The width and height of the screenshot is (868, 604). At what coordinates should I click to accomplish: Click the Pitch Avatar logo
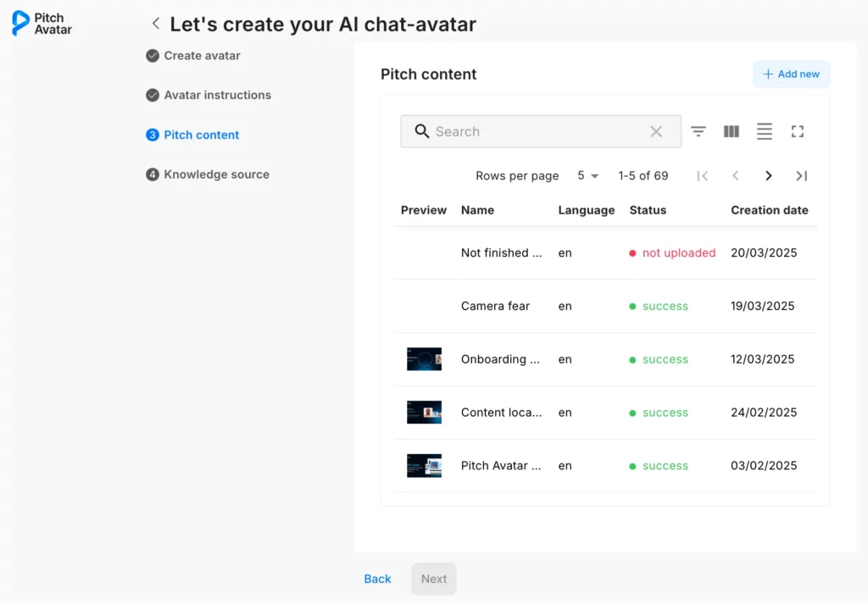click(42, 24)
